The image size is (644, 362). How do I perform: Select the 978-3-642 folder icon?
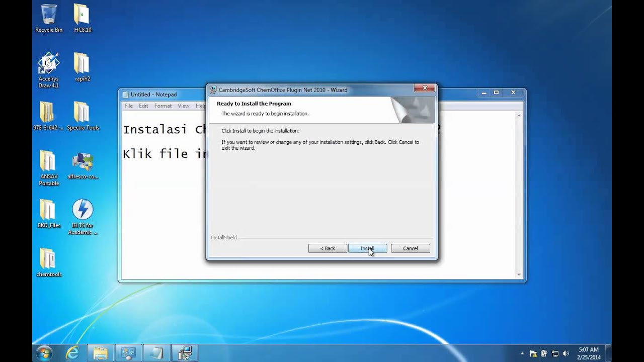(x=49, y=116)
